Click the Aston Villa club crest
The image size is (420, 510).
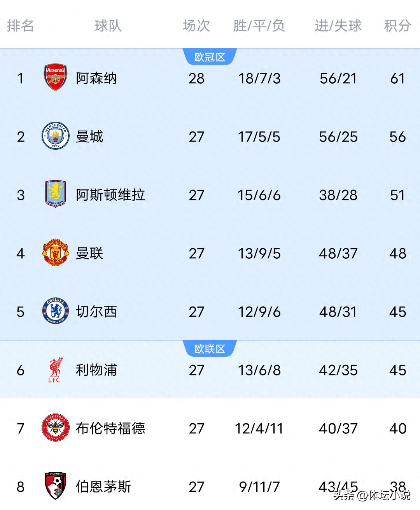[x=55, y=194]
